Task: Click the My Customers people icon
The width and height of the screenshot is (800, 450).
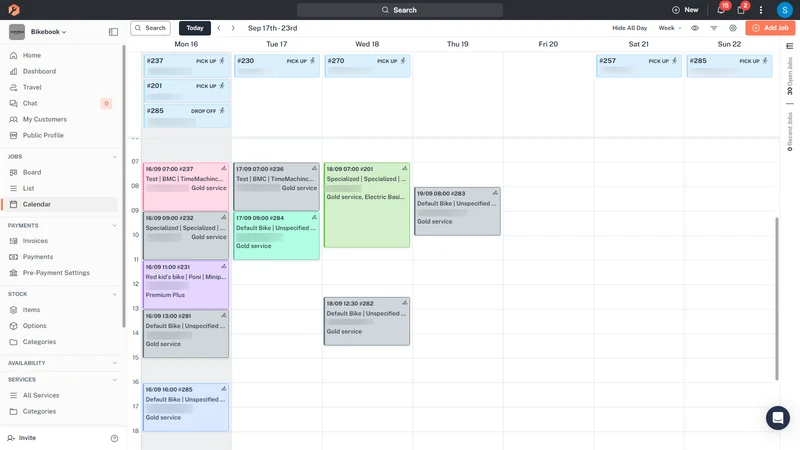Action: tap(13, 119)
